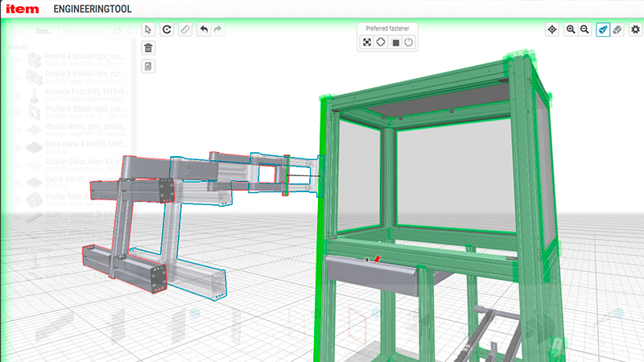Screen dimensions: 644x362
Task: Redo the undone action
Action: point(218,29)
